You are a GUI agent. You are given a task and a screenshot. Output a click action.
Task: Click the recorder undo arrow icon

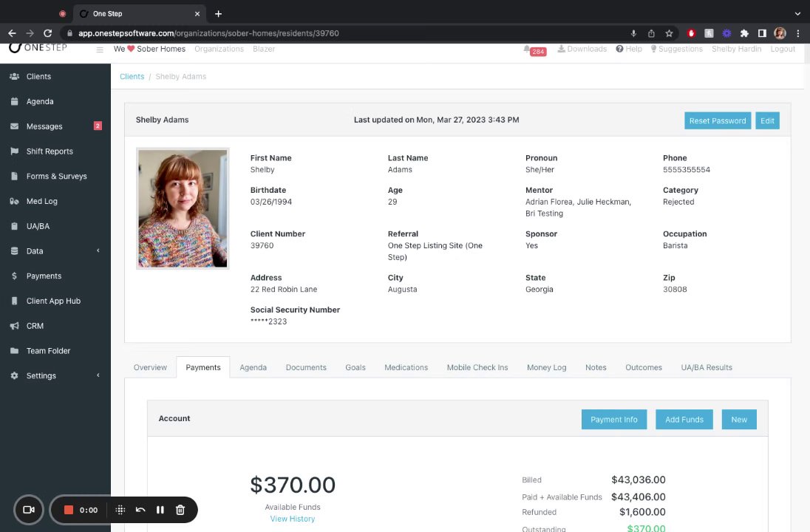click(140, 510)
